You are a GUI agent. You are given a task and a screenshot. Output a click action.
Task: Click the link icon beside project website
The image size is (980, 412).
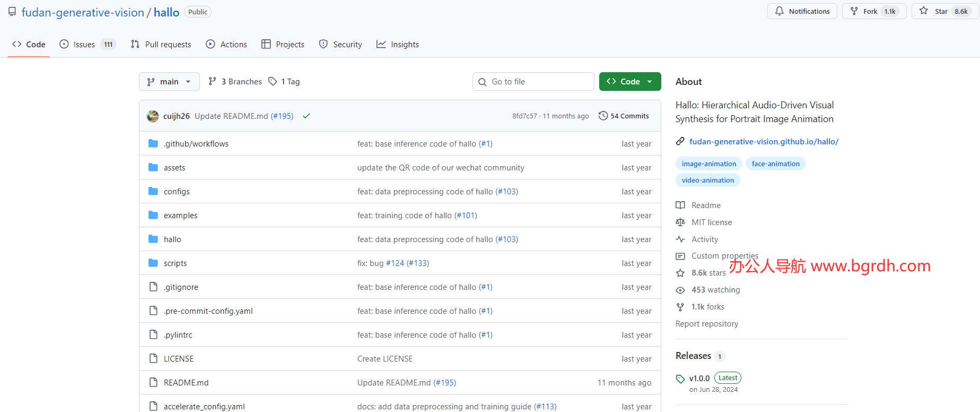click(x=680, y=141)
